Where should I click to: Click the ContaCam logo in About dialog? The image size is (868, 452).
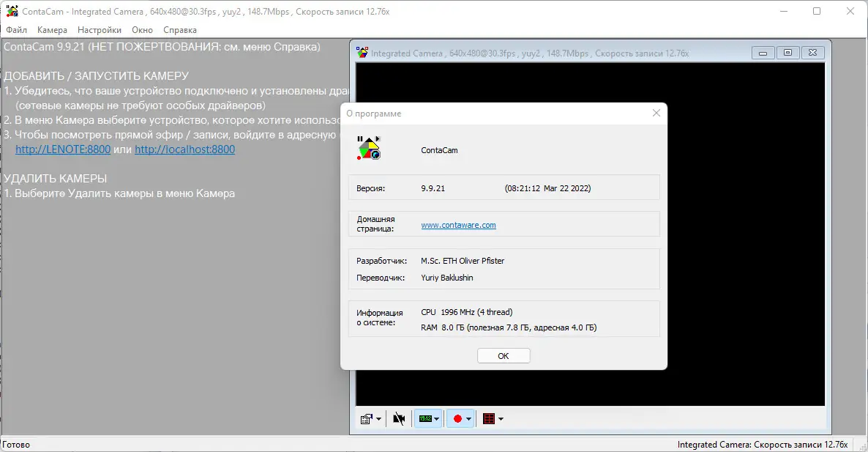pyautogui.click(x=369, y=148)
